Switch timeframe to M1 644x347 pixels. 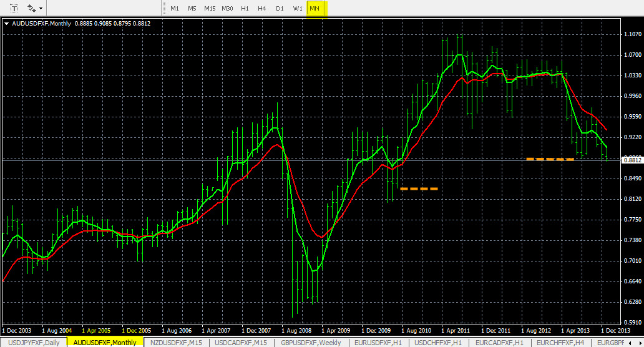click(x=175, y=8)
